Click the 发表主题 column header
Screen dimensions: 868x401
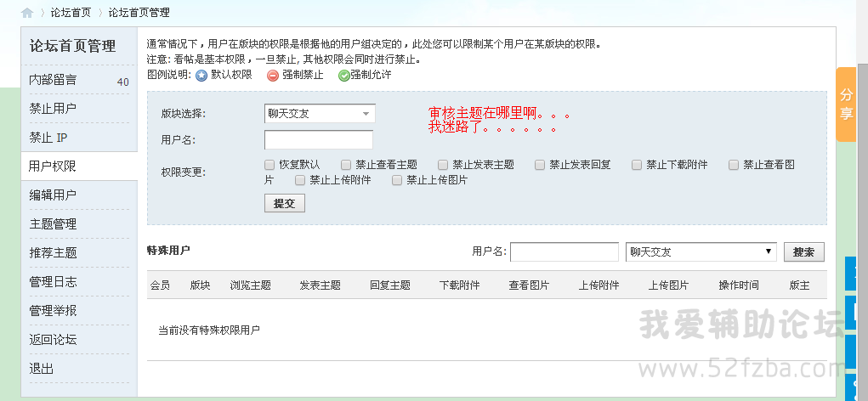tap(320, 285)
